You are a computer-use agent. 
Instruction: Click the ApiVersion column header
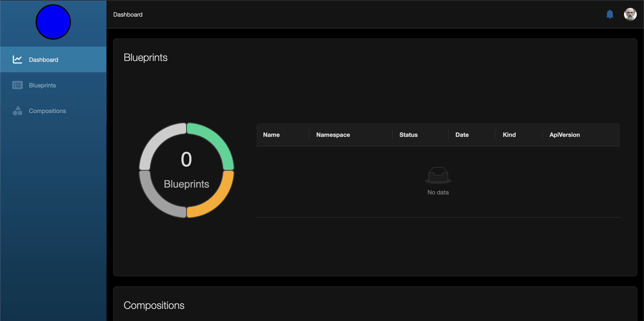[565, 135]
